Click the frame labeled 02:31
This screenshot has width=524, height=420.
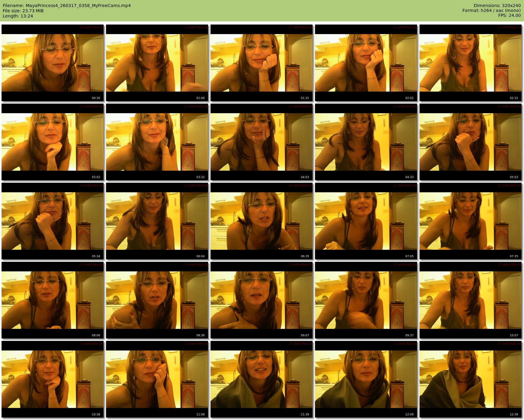pos(470,63)
